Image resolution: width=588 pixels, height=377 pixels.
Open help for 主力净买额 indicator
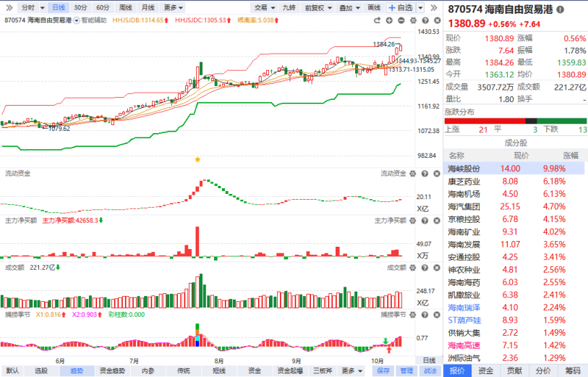(423, 220)
